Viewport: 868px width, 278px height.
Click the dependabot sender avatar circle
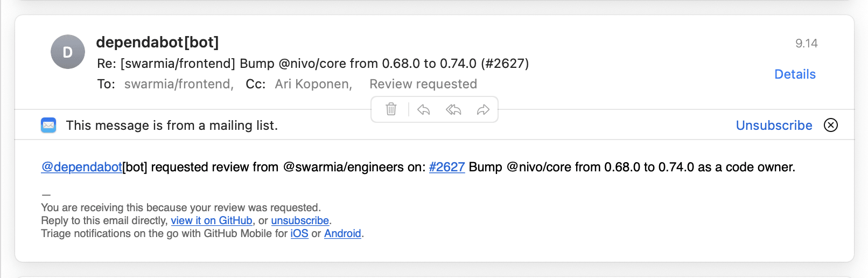(68, 52)
